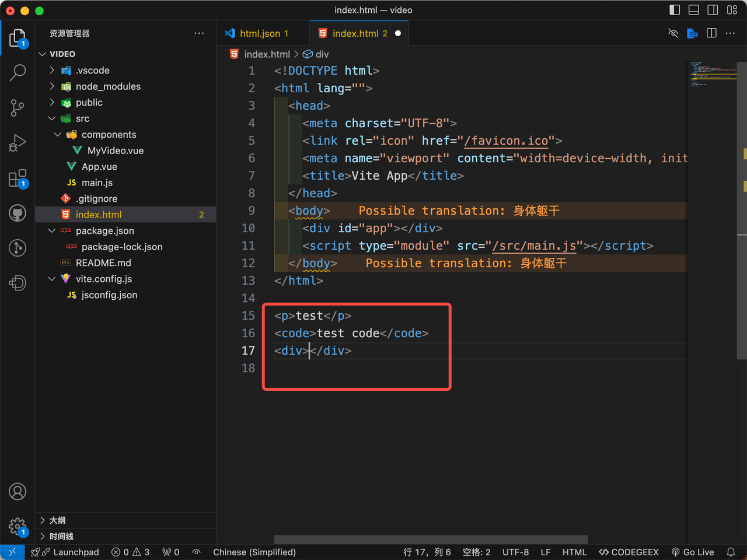Click the horizontal scrollbar in editor
This screenshot has width=747, height=560.
pos(431,539)
